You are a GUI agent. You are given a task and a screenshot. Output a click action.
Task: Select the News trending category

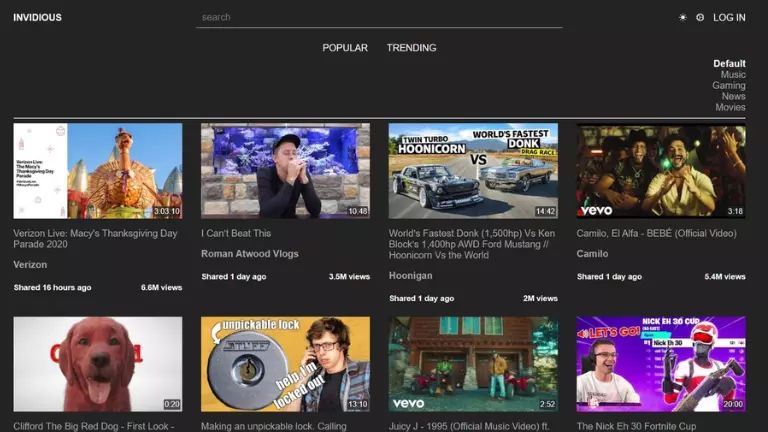[x=733, y=96]
